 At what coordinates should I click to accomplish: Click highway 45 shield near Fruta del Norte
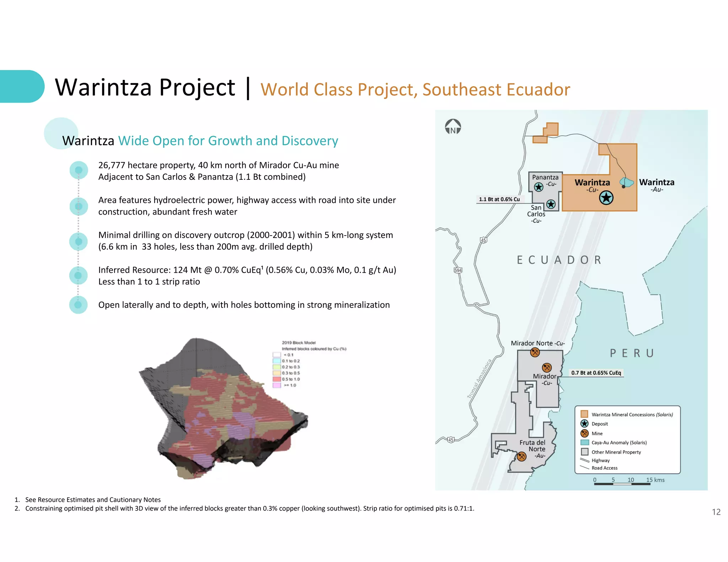tap(451, 440)
